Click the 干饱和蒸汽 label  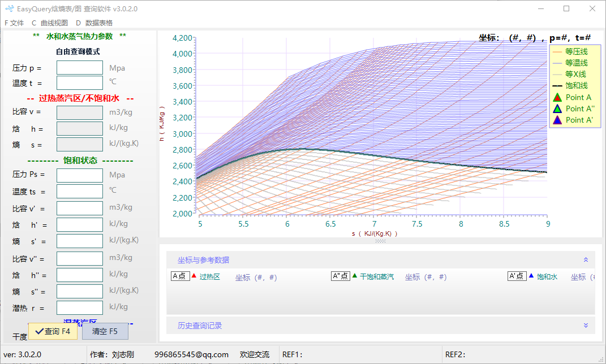377,277
